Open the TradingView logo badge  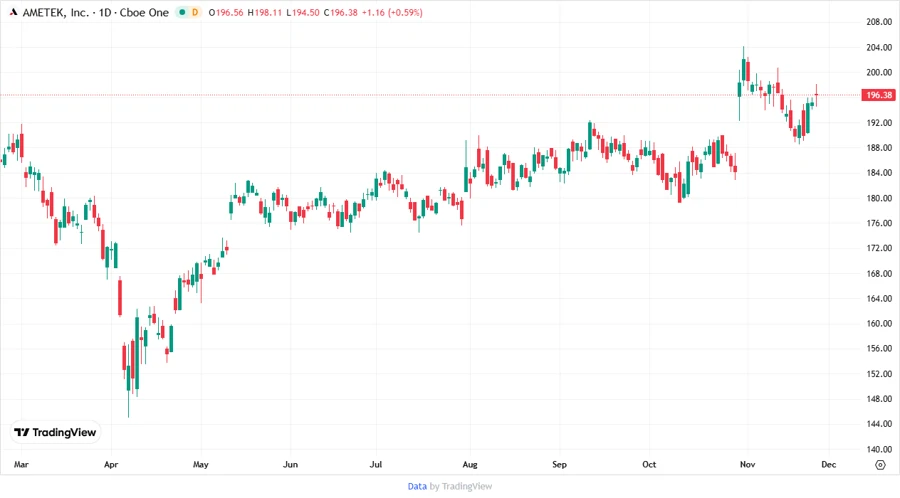pyautogui.click(x=55, y=432)
